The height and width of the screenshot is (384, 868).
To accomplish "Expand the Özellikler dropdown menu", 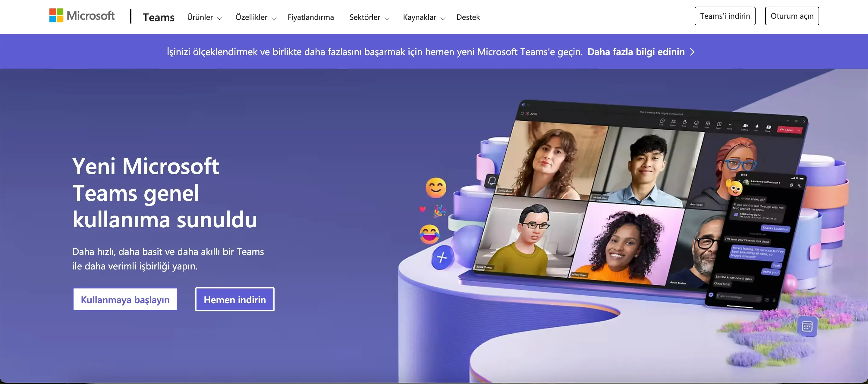I will 255,17.
